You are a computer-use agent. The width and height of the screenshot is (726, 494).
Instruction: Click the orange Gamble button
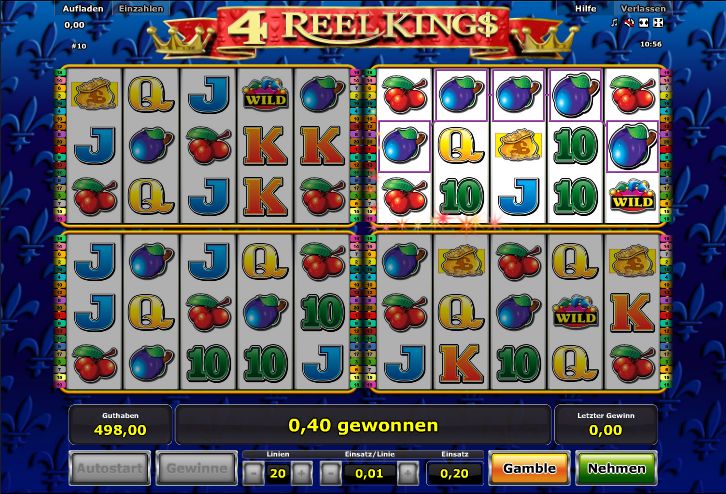529,469
